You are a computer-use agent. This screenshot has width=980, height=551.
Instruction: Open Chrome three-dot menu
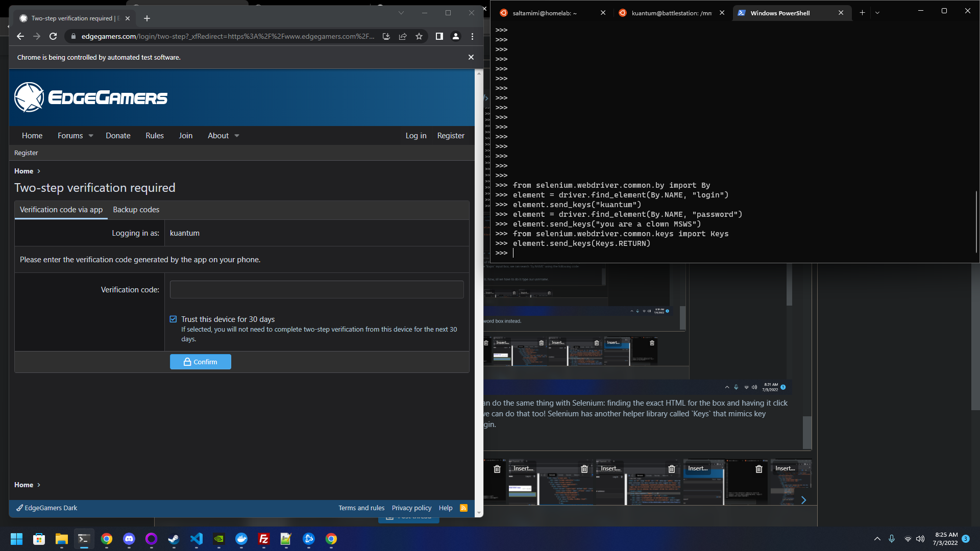pyautogui.click(x=472, y=36)
